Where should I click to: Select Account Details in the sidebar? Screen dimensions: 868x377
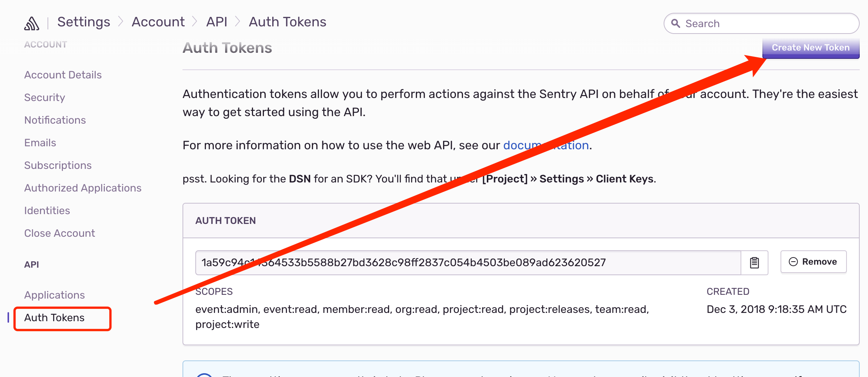63,75
